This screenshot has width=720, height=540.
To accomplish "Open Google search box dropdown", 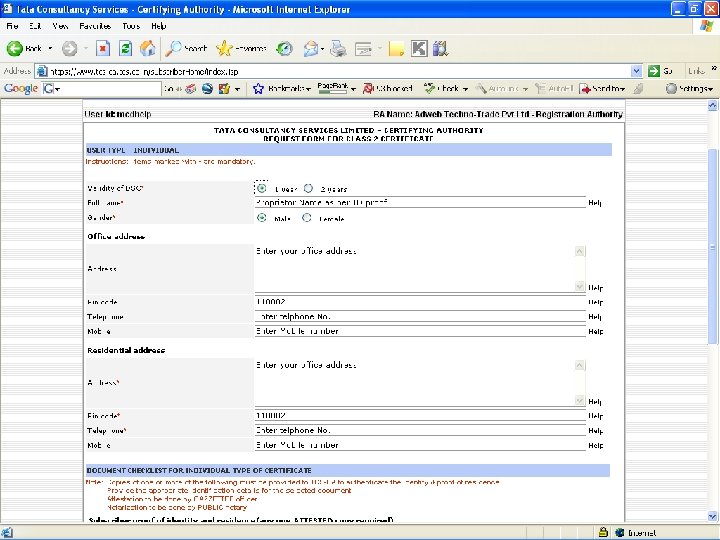I will click(x=57, y=89).
